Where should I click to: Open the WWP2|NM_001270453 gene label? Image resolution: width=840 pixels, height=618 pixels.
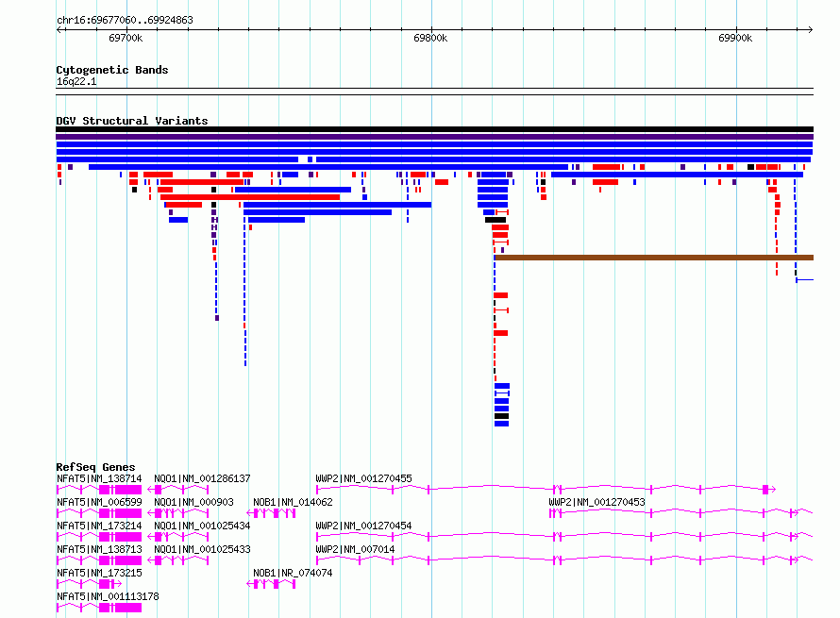click(x=596, y=502)
